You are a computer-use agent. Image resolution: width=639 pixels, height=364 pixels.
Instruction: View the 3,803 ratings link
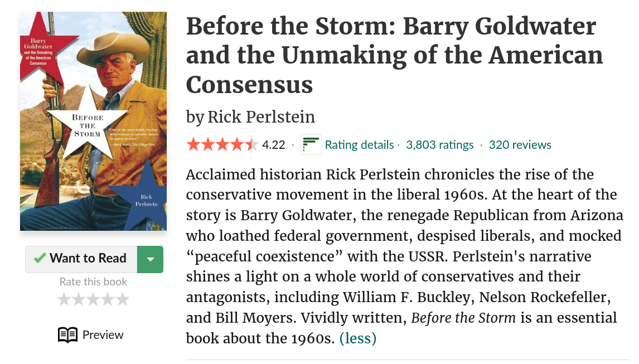coord(440,145)
